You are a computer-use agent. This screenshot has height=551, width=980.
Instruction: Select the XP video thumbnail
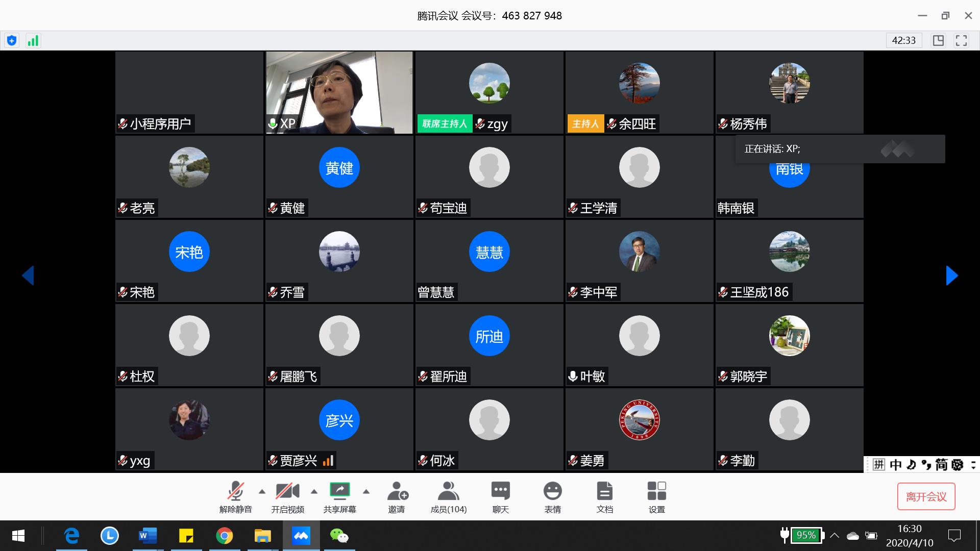(x=339, y=92)
